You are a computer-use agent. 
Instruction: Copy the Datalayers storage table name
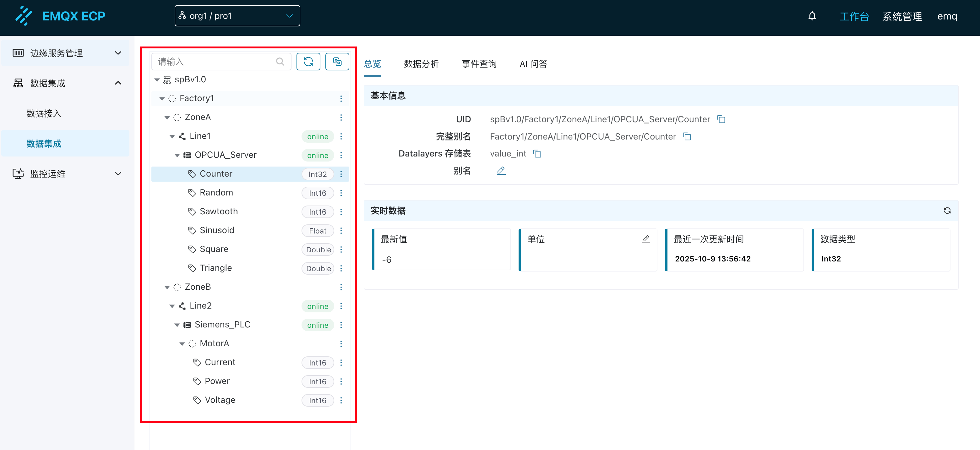pos(537,154)
